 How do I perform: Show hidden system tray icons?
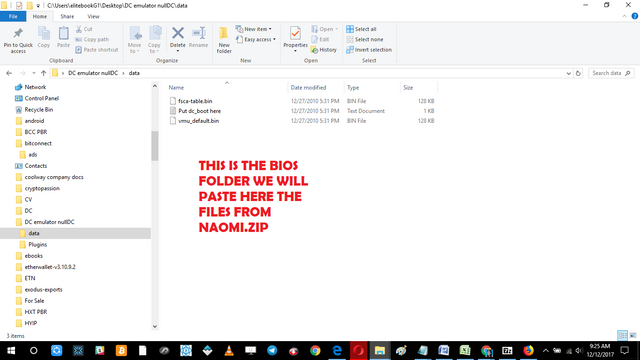(545, 351)
